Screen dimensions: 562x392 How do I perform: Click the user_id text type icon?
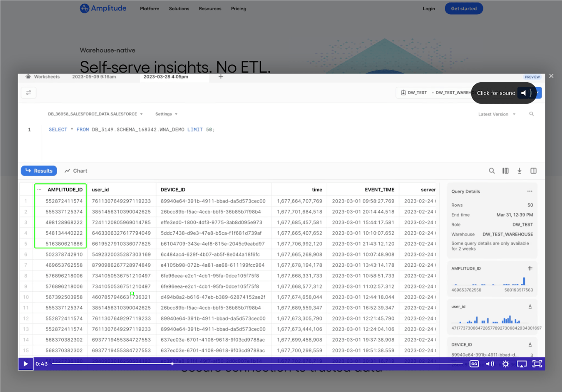click(530, 307)
